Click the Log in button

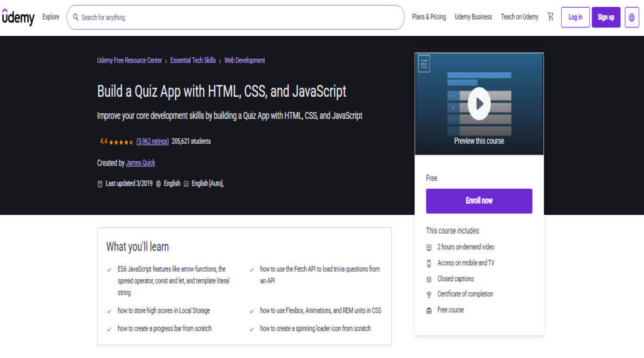click(575, 17)
